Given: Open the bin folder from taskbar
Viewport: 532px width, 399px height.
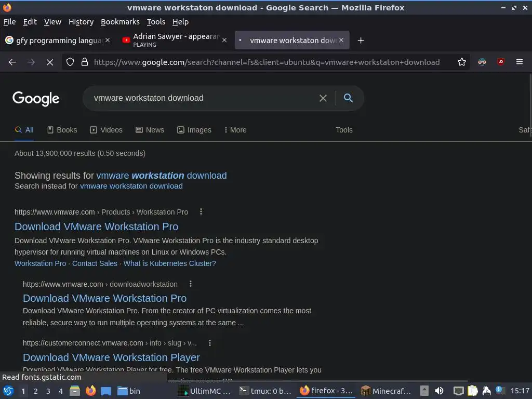Looking at the screenshot, I should 129,391.
